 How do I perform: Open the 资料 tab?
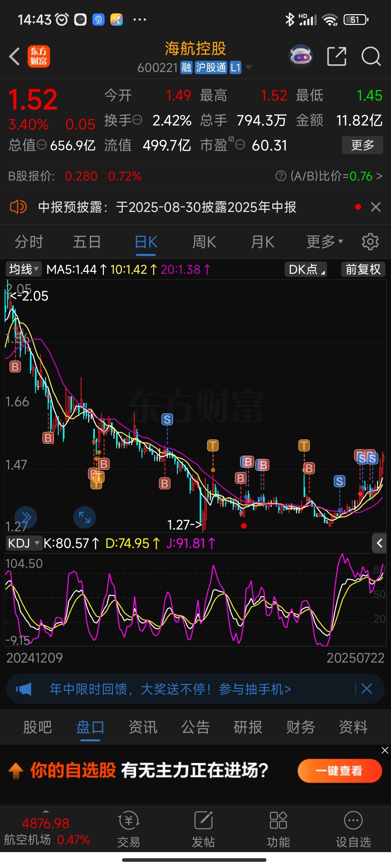pyautogui.click(x=353, y=727)
